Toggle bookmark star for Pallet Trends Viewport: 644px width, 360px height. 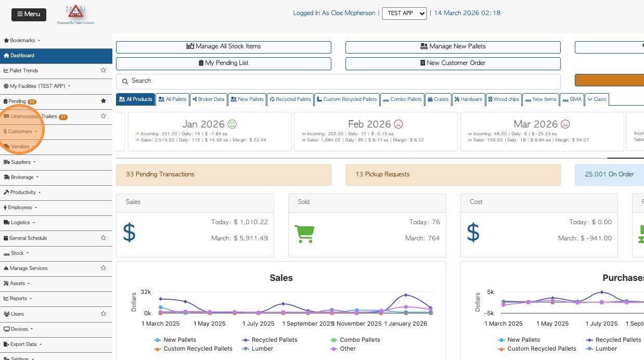pyautogui.click(x=104, y=70)
